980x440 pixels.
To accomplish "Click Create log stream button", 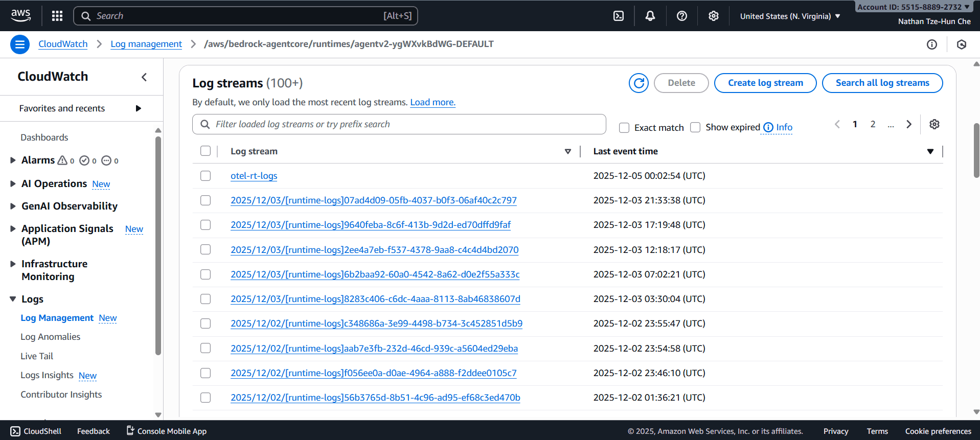I will (x=765, y=83).
